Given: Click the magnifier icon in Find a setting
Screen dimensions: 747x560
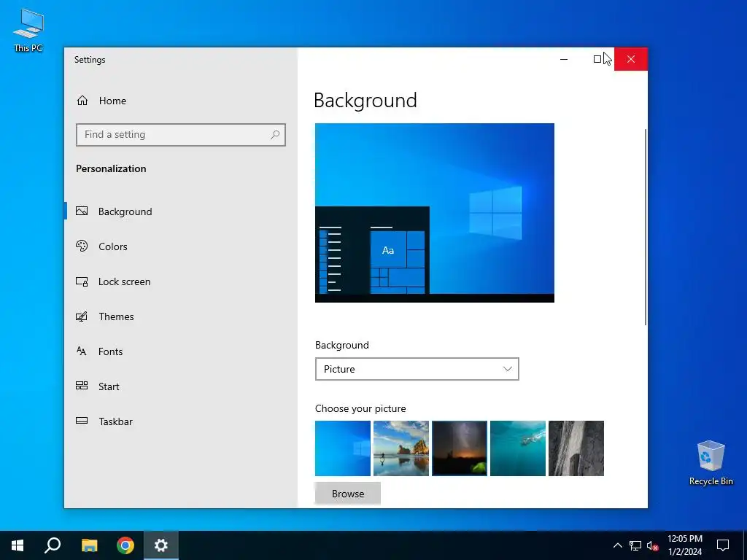Looking at the screenshot, I should coord(275,135).
